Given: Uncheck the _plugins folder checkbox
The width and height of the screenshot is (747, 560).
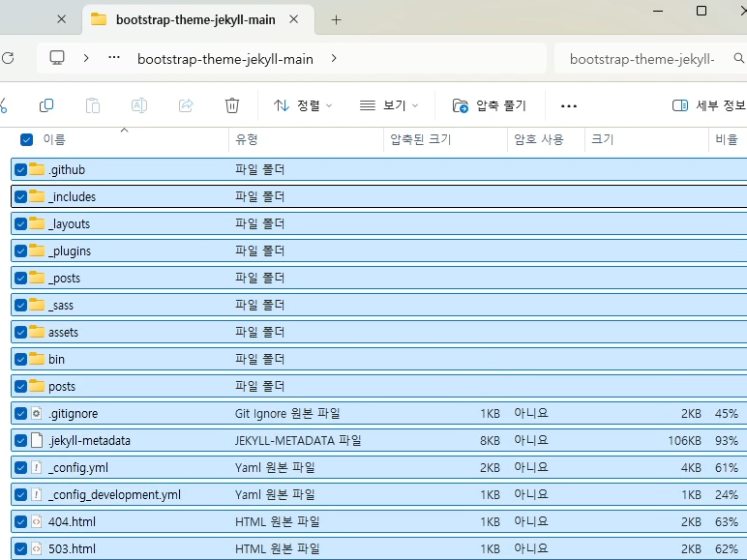Looking at the screenshot, I should [x=20, y=251].
